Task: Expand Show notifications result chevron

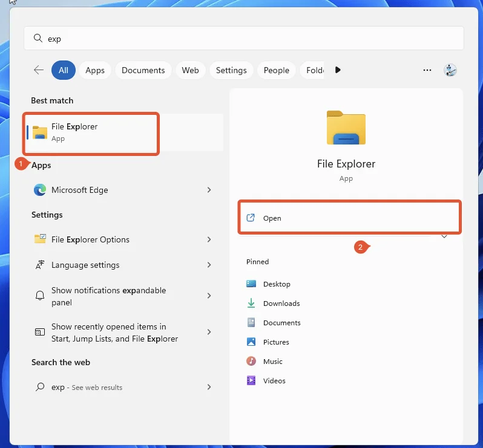Action: point(209,296)
